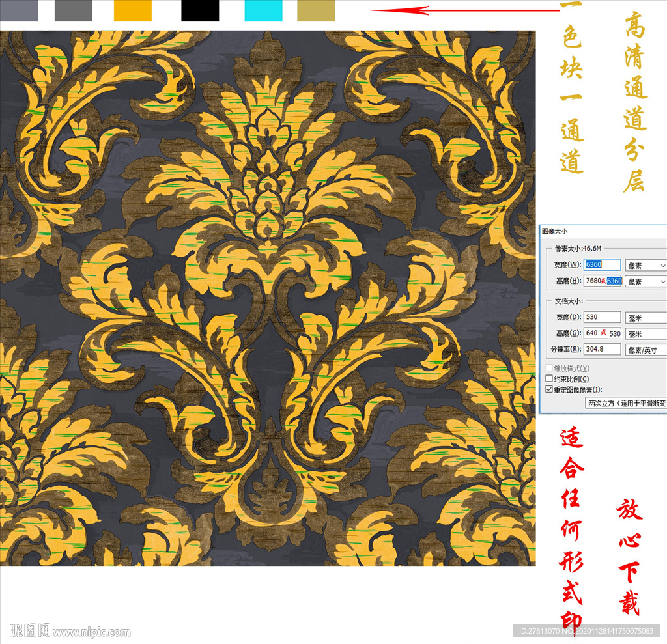Select the cyan color swatch
667x644 pixels.
pos(263,10)
